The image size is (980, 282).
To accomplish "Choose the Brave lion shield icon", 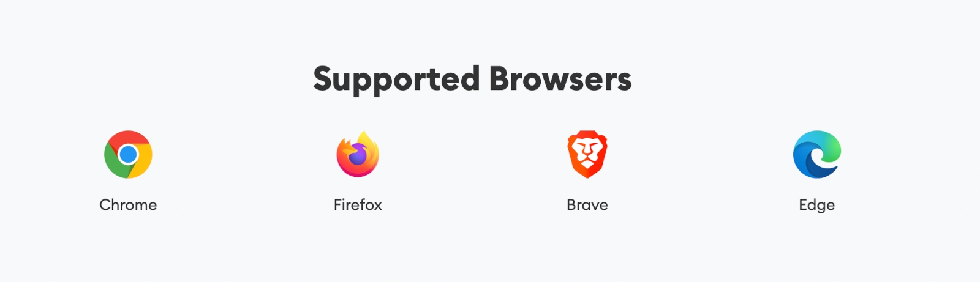I will [x=587, y=154].
